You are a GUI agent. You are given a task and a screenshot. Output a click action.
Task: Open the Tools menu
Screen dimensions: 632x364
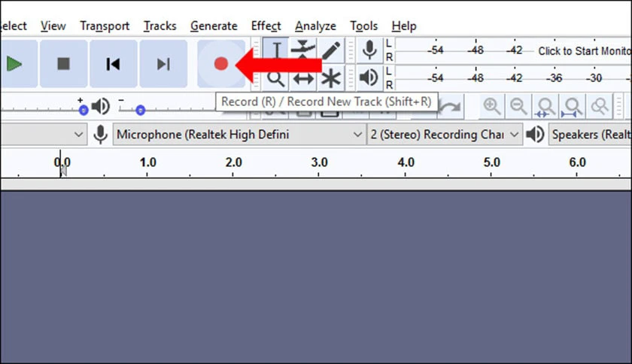[x=363, y=26]
